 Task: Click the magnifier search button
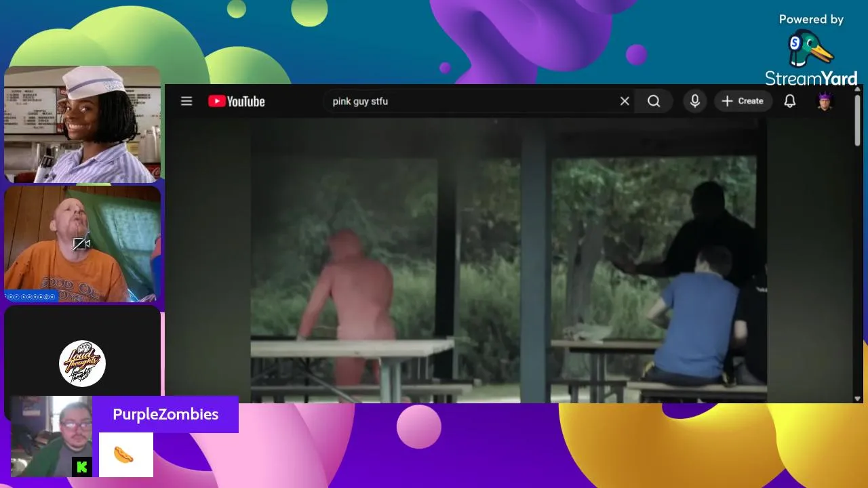pos(654,101)
